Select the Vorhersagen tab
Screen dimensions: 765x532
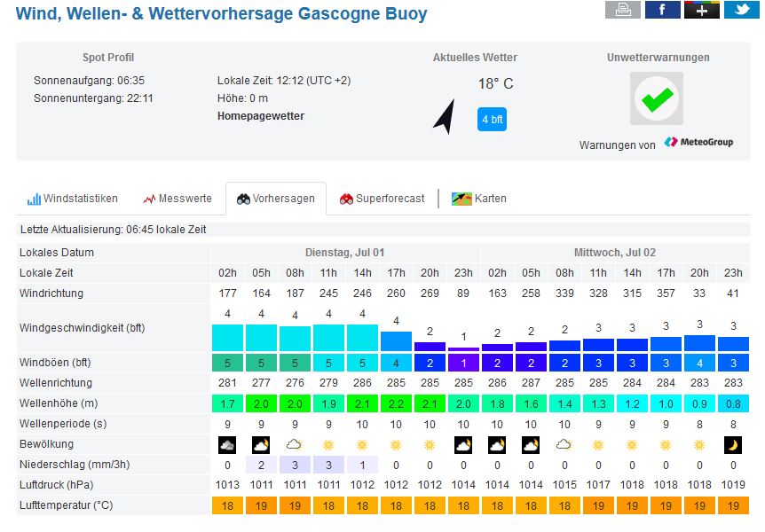(x=275, y=199)
